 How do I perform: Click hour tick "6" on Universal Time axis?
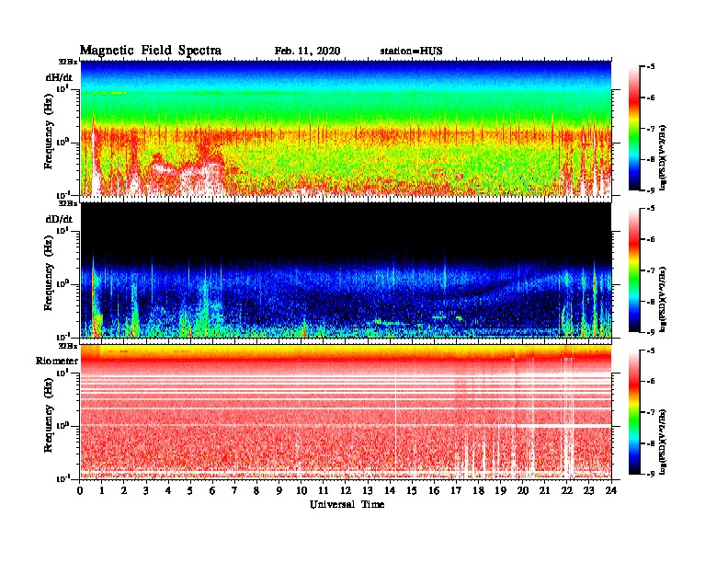pyautogui.click(x=212, y=491)
